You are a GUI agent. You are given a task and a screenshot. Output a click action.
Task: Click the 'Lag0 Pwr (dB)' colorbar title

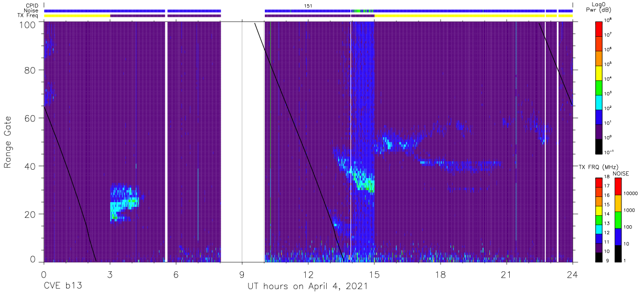(x=599, y=7)
